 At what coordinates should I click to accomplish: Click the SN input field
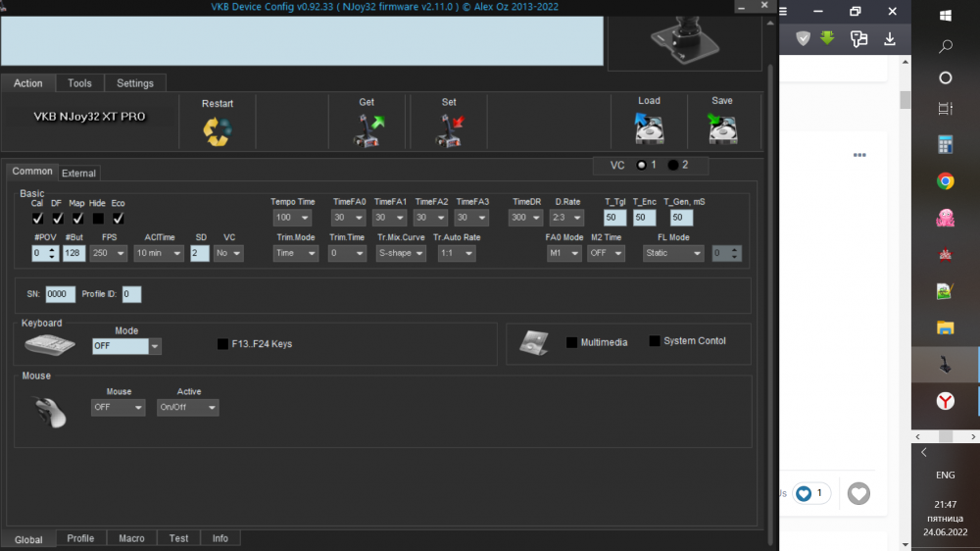point(60,294)
